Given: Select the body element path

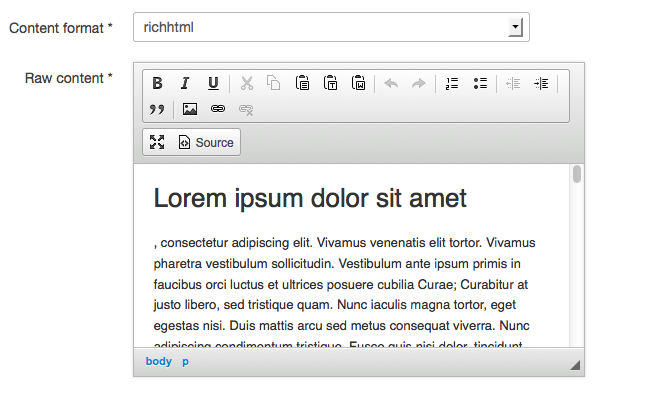Looking at the screenshot, I should [158, 361].
